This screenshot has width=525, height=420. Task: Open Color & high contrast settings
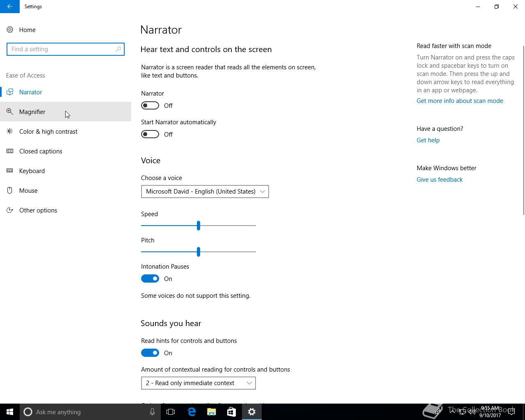(66, 131)
